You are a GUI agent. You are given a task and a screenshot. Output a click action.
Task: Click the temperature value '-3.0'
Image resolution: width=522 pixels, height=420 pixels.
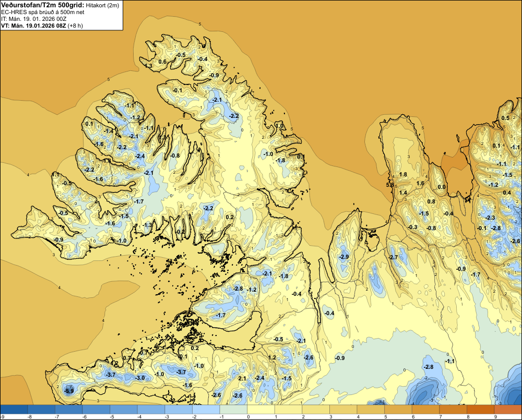pos(140,378)
